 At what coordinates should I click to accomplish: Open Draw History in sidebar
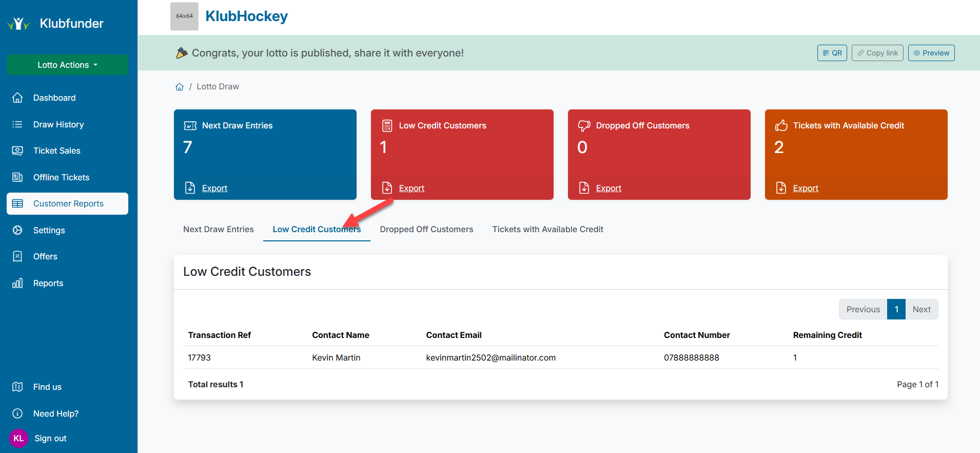[58, 124]
